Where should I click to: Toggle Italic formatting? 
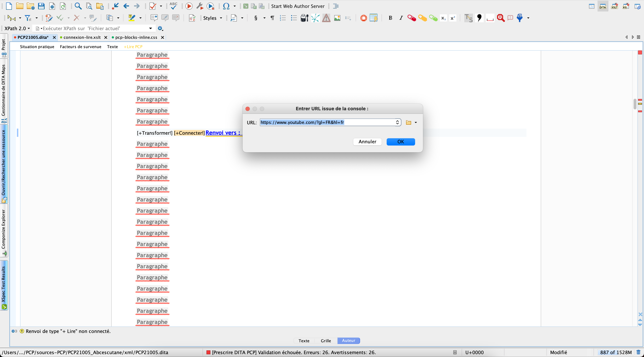(401, 18)
